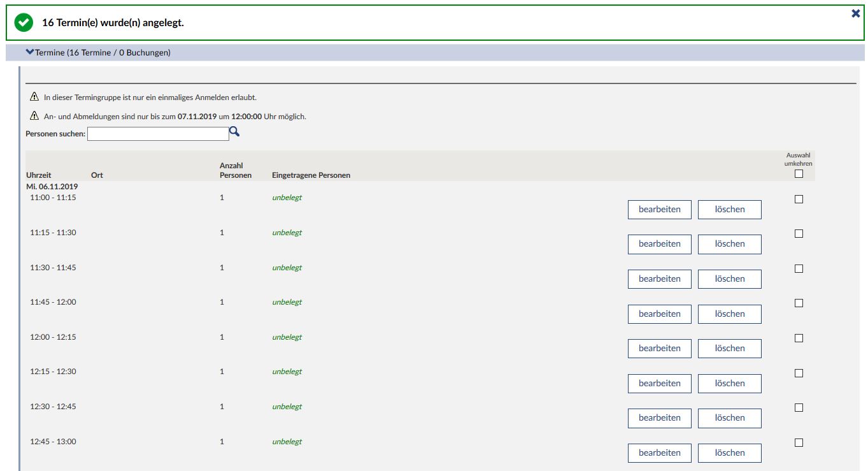Click bearbeiten on the 12:15 - 12:30 row

(x=659, y=383)
